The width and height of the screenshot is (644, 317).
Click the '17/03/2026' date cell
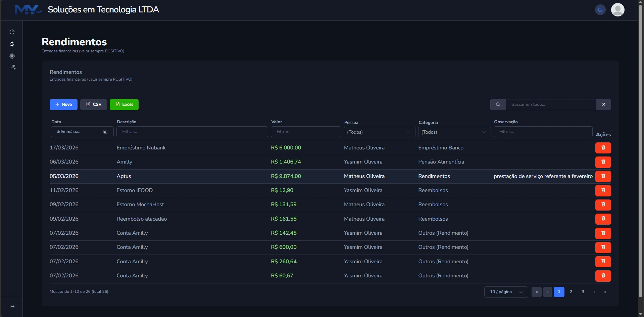pyautogui.click(x=64, y=148)
